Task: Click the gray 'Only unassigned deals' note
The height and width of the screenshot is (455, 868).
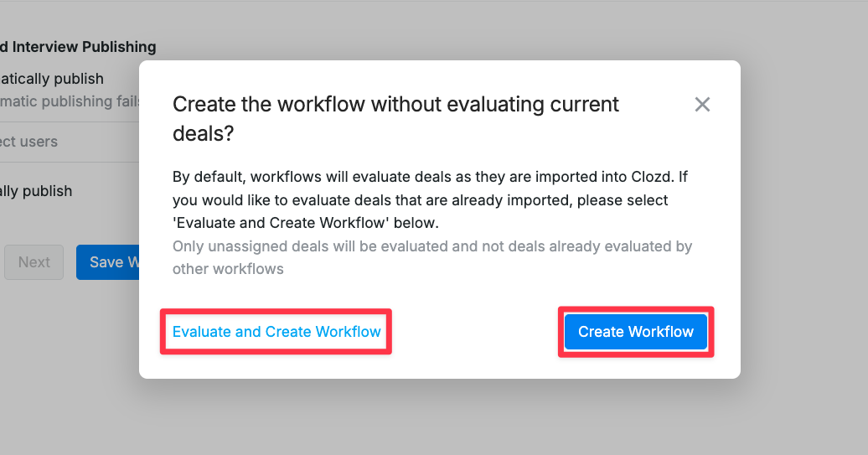Action: (x=265, y=246)
